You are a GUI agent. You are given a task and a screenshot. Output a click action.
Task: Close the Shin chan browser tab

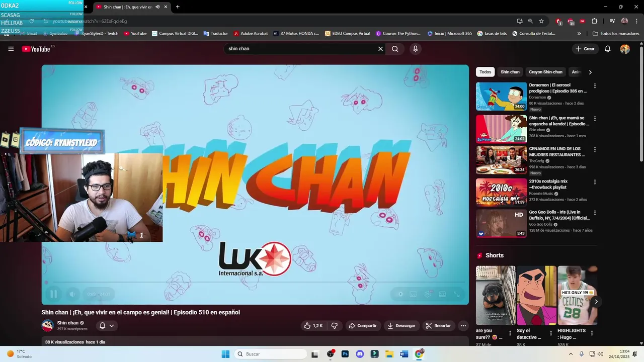[166, 7]
